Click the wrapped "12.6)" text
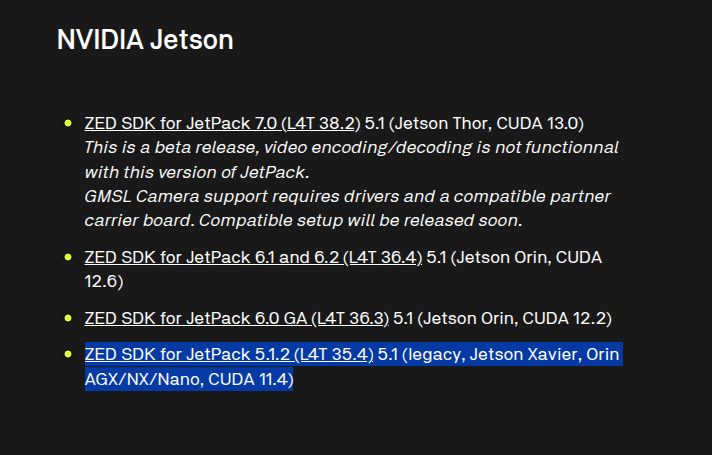 pos(104,282)
